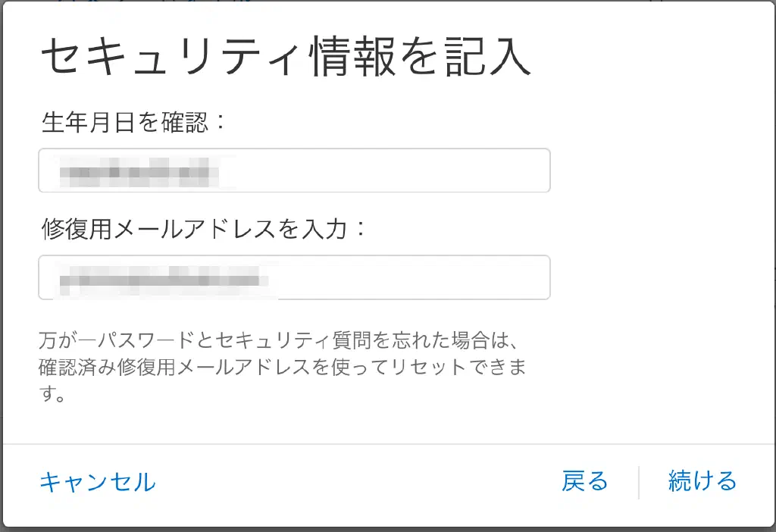Click the 確認済み修復用メールアドレス line of help text
The height and width of the screenshot is (532, 776).
pos(282,368)
